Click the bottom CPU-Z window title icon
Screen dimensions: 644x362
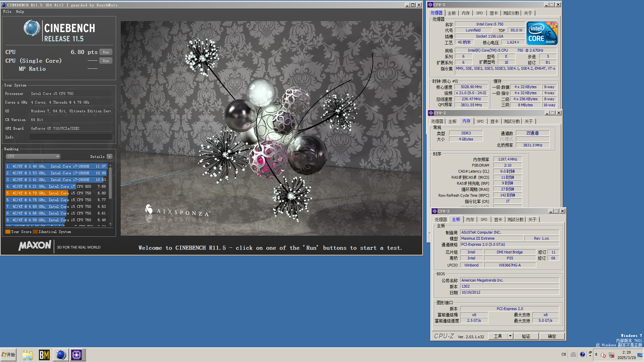click(x=435, y=211)
